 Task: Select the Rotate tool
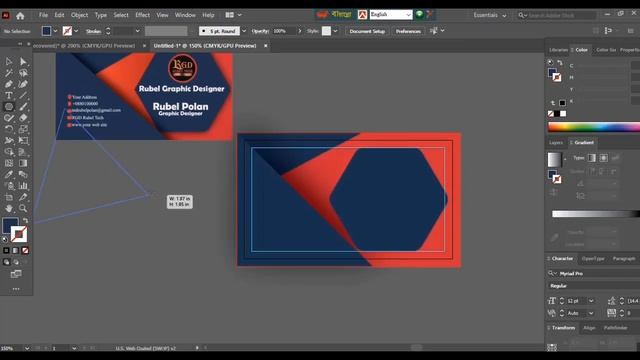(x=9, y=129)
